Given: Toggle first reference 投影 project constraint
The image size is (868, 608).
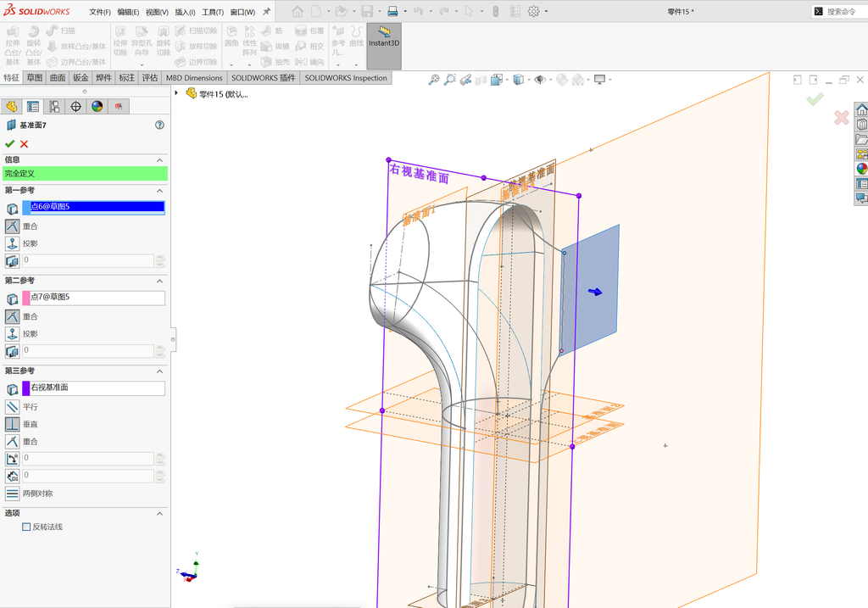Looking at the screenshot, I should [x=12, y=243].
